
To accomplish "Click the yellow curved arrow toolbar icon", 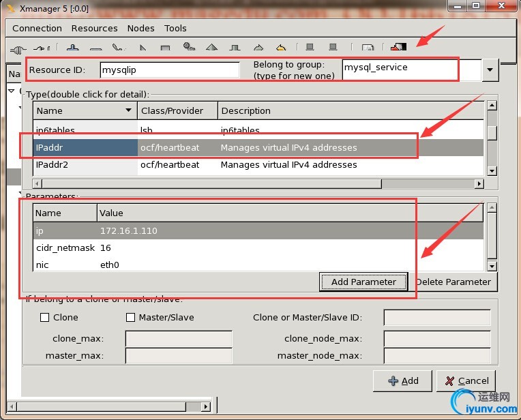I will point(281,48).
